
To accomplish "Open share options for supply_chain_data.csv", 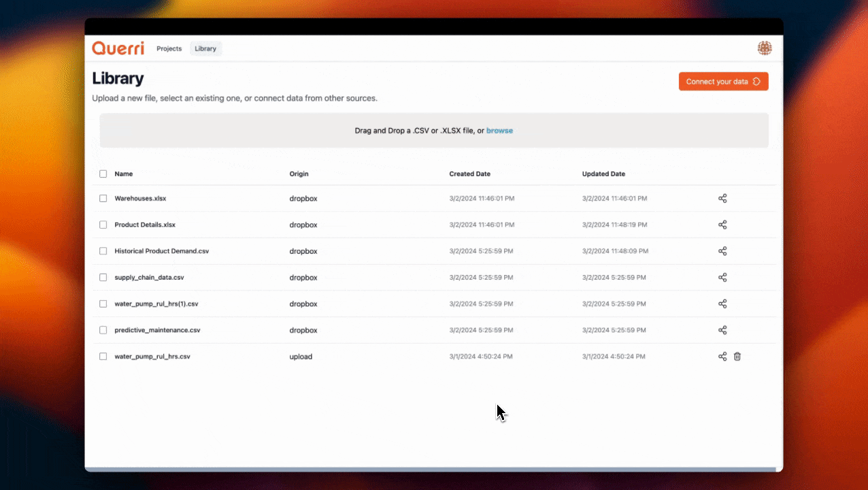I will click(722, 278).
